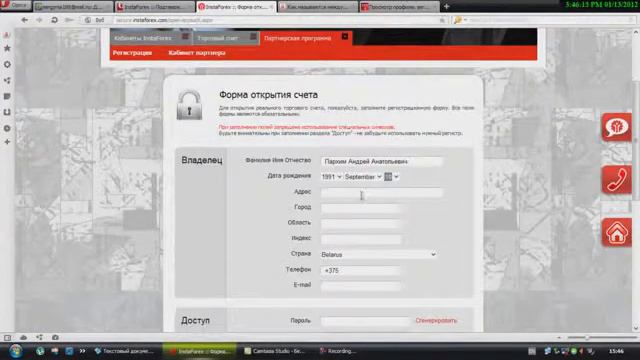The width and height of the screenshot is (640, 360).
Task: Toggle browser panels icon in status bar
Action: [x=7, y=338]
